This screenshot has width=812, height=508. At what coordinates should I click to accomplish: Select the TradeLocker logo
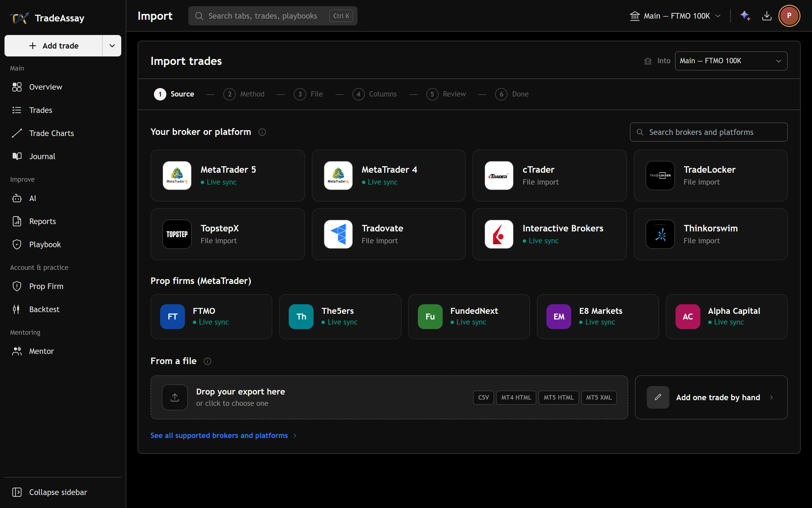[660, 175]
